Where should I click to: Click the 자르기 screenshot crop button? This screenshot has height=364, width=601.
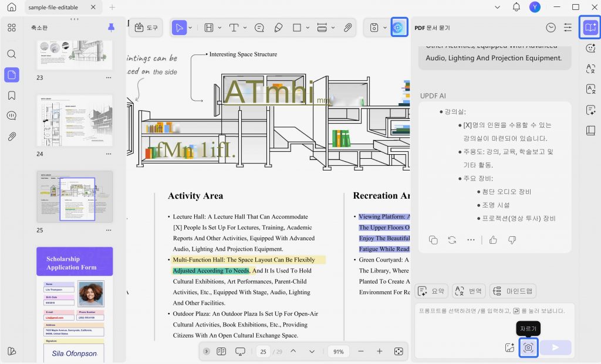point(529,348)
